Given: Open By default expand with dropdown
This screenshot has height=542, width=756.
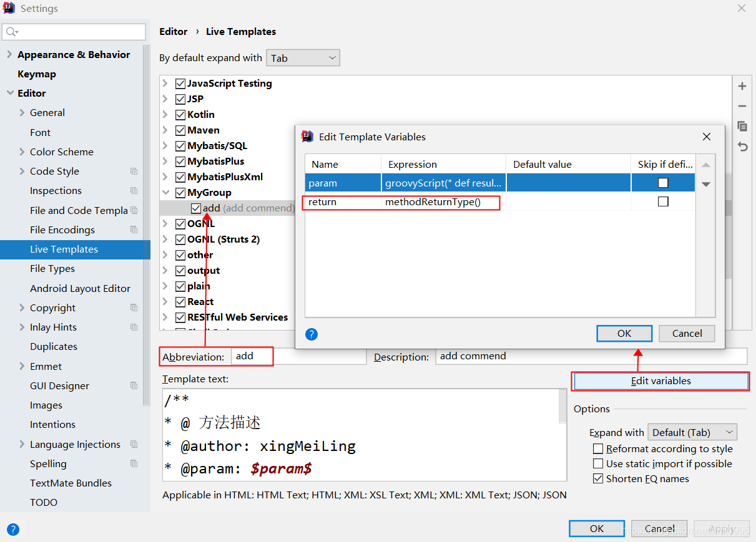Looking at the screenshot, I should pyautogui.click(x=303, y=58).
